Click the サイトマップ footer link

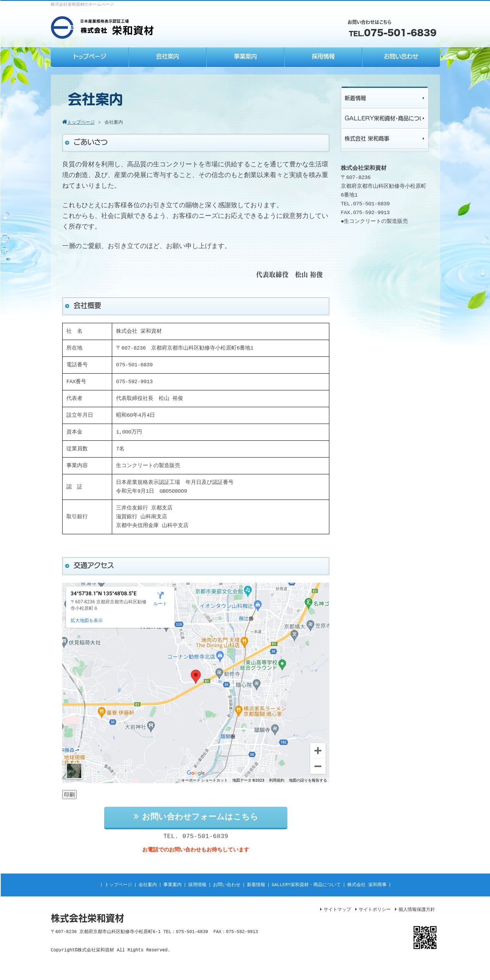(337, 909)
